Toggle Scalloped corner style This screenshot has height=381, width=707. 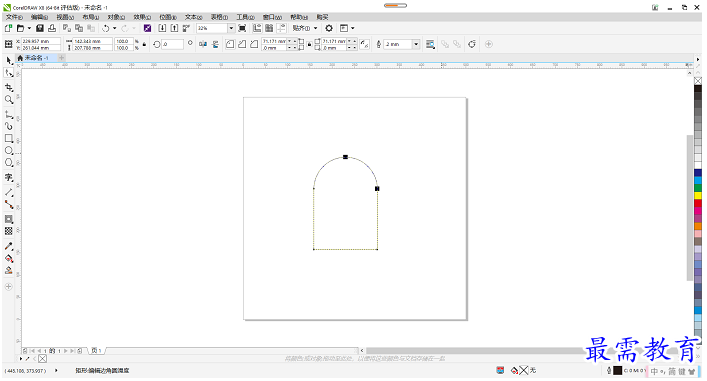pyautogui.click(x=242, y=44)
